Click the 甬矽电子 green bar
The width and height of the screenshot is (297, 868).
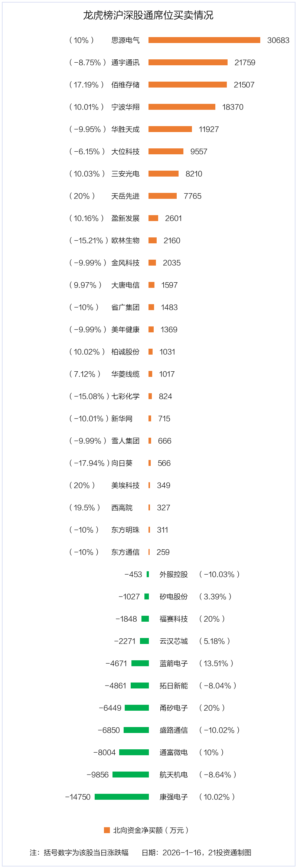[137, 708]
